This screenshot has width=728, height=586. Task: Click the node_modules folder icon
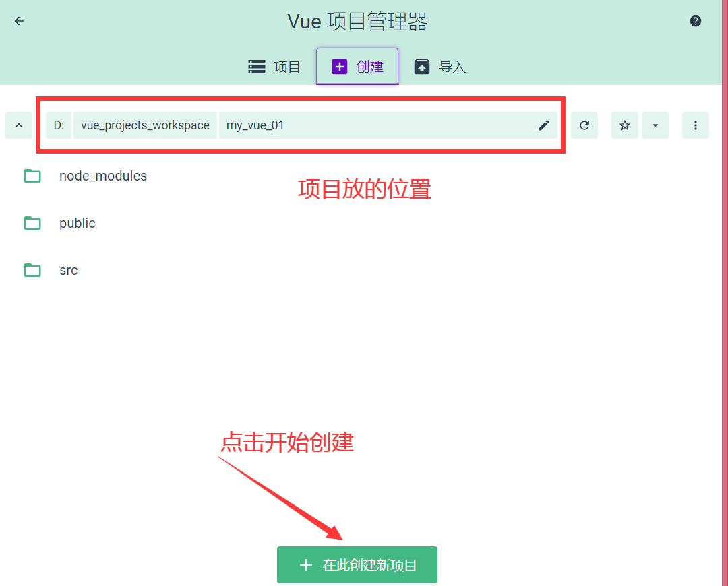32,175
